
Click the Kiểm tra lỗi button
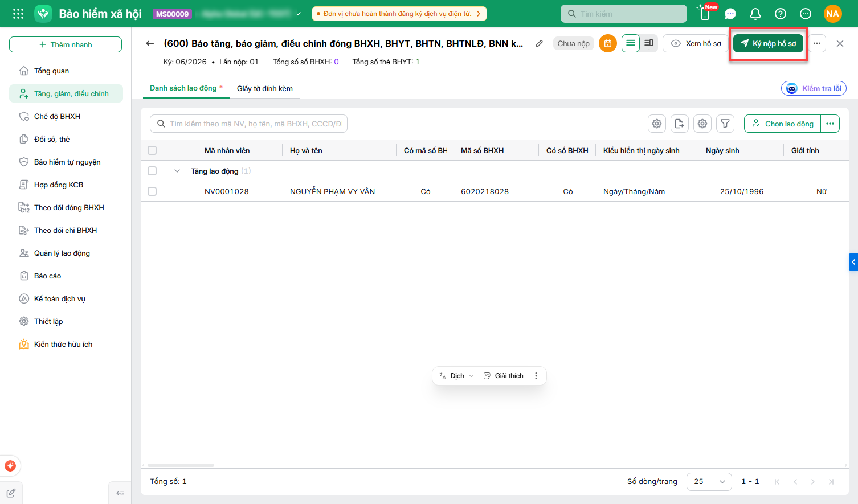tap(814, 88)
